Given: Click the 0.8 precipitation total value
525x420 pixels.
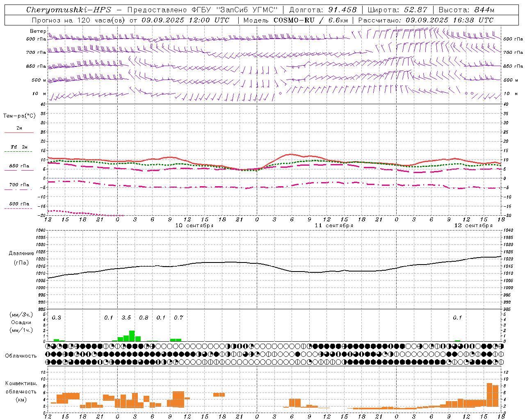Looking at the screenshot, I should coord(144,318).
